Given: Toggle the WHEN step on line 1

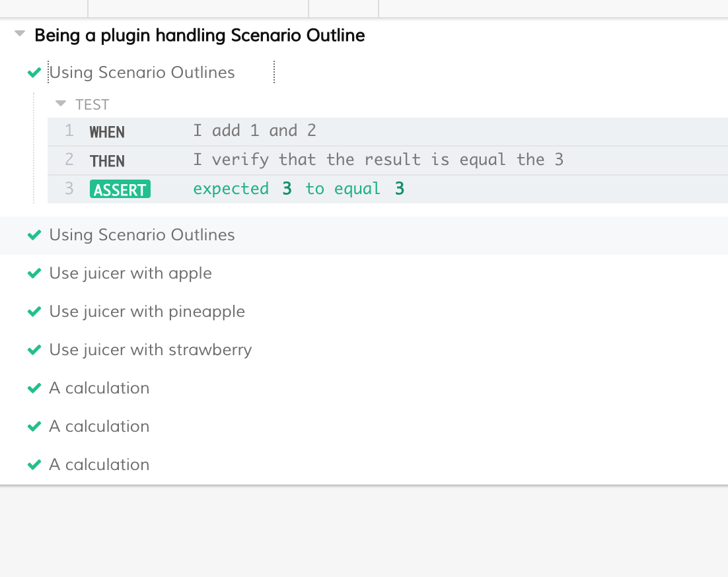Looking at the screenshot, I should tap(106, 131).
